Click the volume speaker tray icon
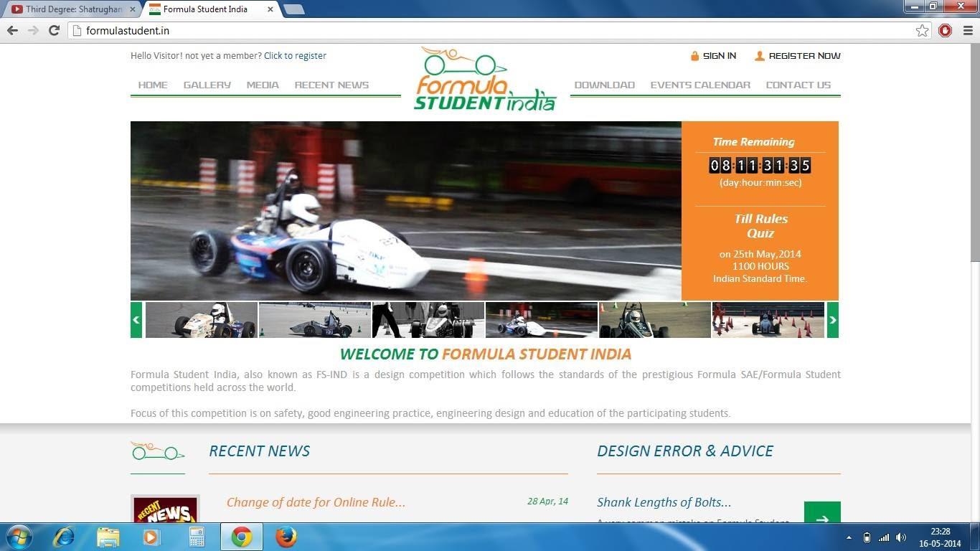980x551 pixels. click(x=901, y=537)
